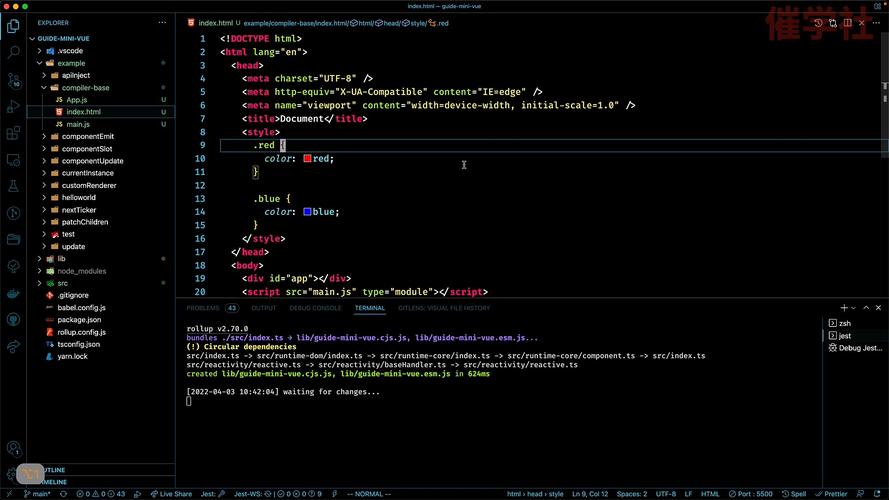Click Port : 5500 Live Server button

[751, 494]
